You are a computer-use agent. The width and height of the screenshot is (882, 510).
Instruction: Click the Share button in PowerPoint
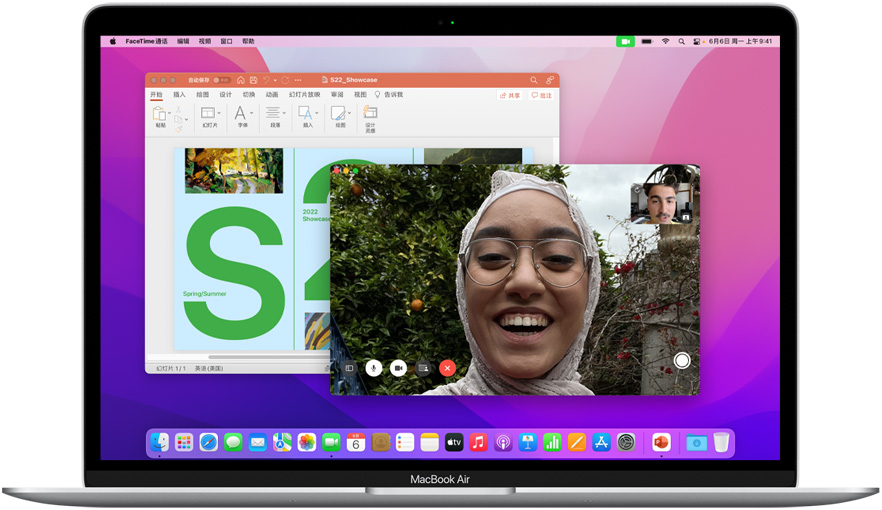click(510, 95)
